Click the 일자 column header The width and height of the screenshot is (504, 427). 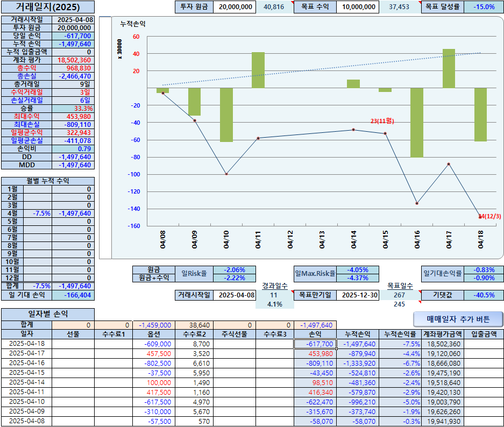(x=27, y=334)
